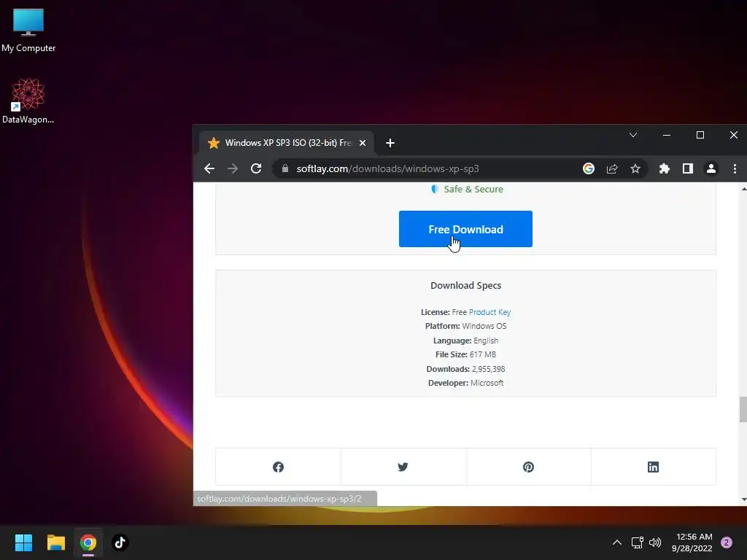Share on LinkedIn
The height and width of the screenshot is (560, 747).
pyautogui.click(x=653, y=467)
